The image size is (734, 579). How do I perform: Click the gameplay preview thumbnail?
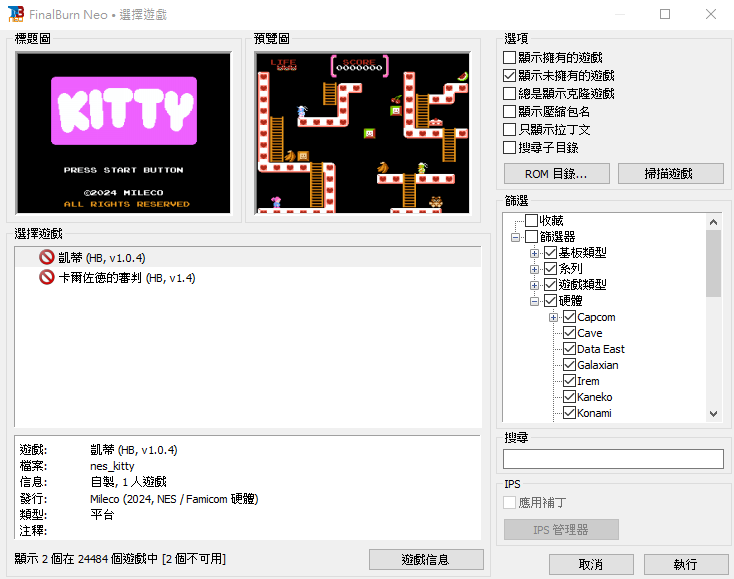point(362,133)
